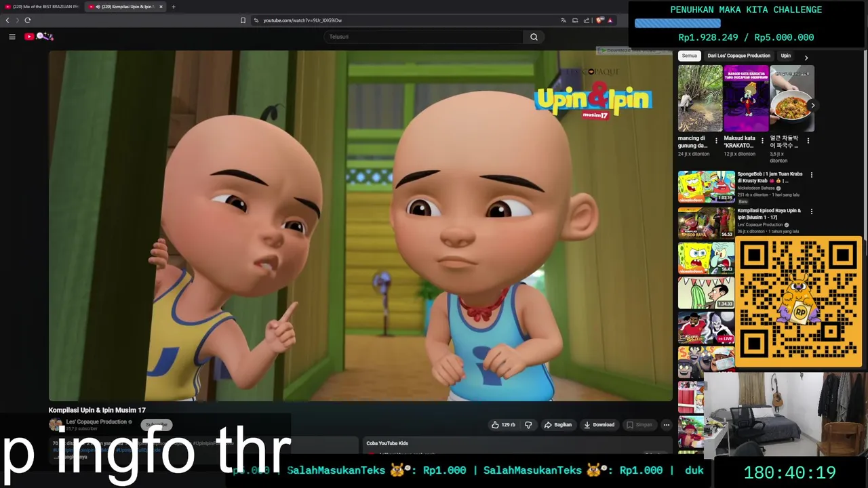Viewport: 868px width, 488px height.
Task: Open the translate page icon in toolbar
Action: 563,20
